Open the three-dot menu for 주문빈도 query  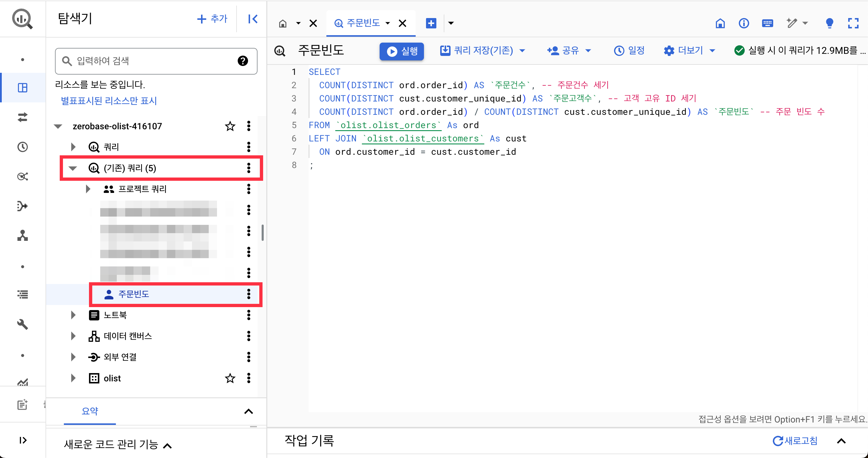(x=249, y=294)
